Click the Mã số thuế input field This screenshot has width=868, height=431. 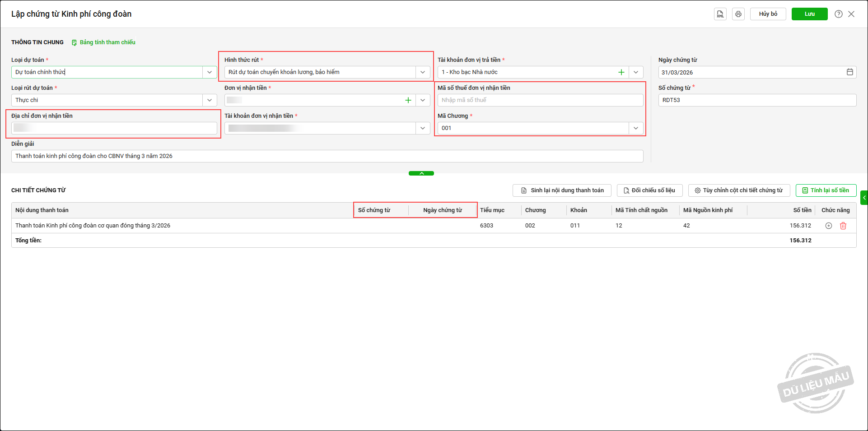[540, 100]
